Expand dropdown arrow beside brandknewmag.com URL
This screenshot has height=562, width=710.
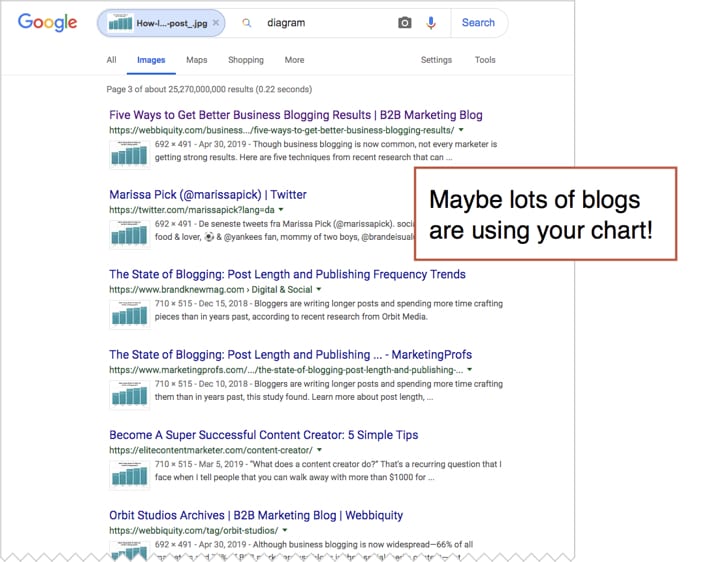319,289
